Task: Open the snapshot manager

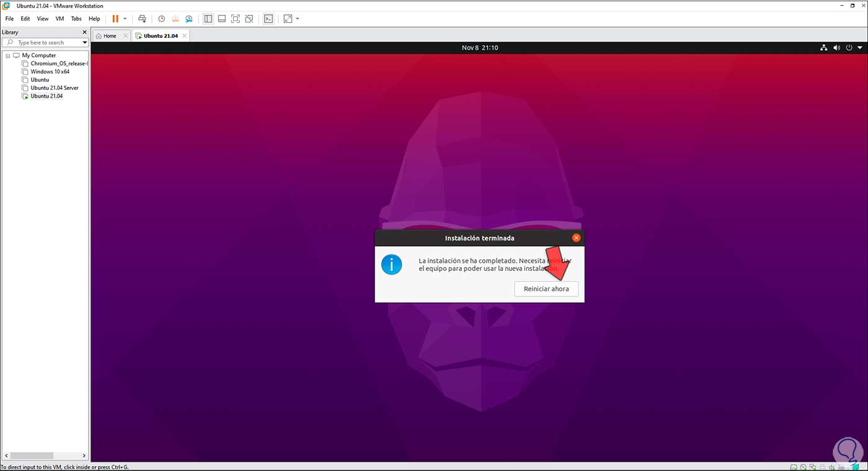Action: [189, 19]
